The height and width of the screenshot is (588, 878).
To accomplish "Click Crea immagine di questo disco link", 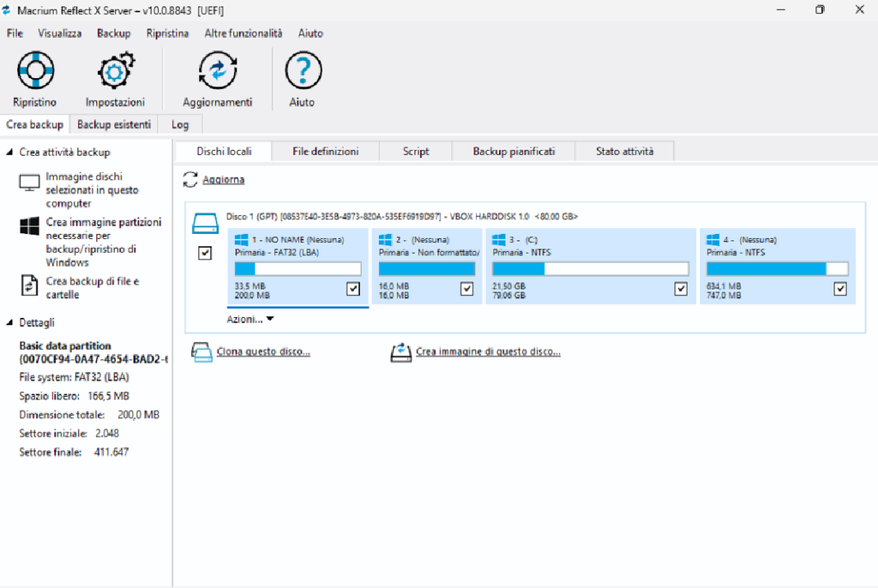I will click(488, 351).
